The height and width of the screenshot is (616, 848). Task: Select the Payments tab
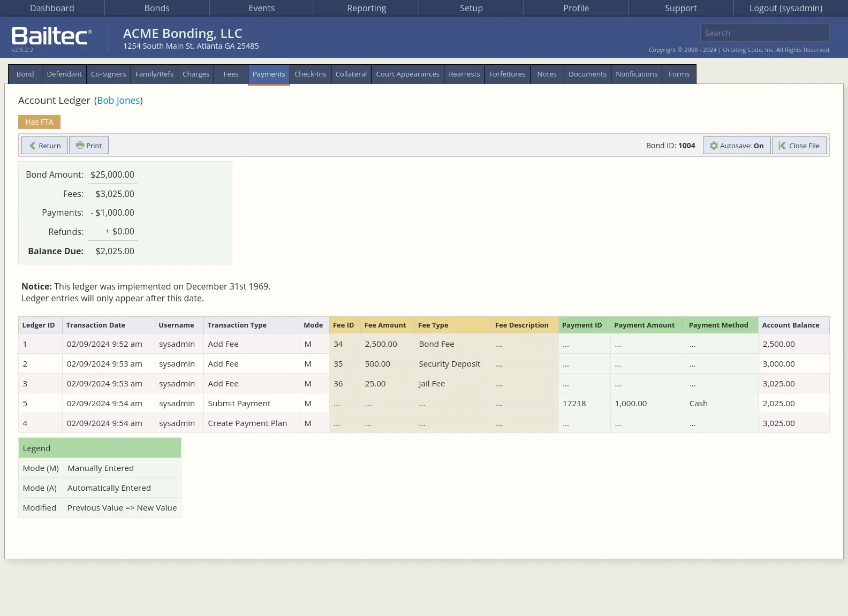click(269, 74)
